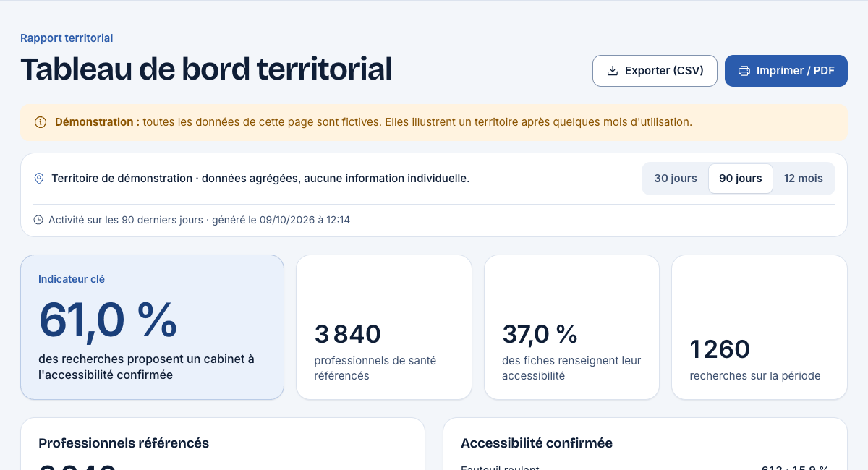Viewport: 868px width, 470px height.
Task: Click the Indicateur clé label
Action: 72,279
